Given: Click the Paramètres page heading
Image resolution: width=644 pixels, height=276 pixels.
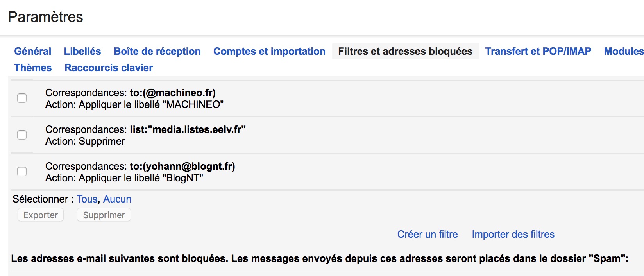Looking at the screenshot, I should click(x=46, y=17).
